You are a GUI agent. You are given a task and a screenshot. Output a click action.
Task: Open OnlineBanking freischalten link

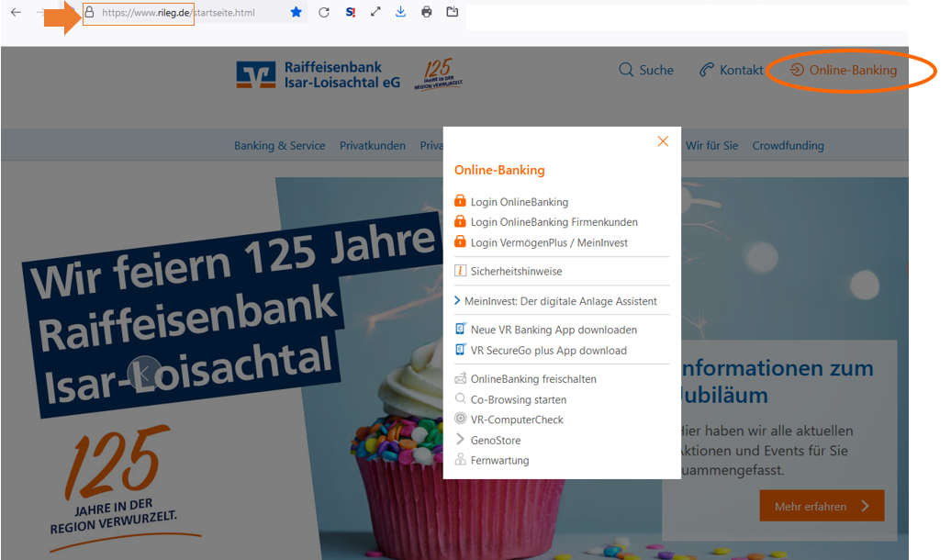pos(533,379)
